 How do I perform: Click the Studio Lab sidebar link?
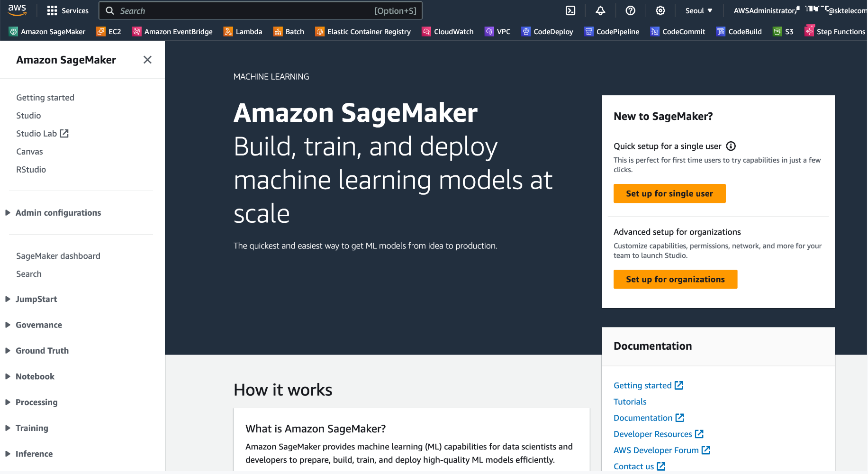tap(42, 134)
